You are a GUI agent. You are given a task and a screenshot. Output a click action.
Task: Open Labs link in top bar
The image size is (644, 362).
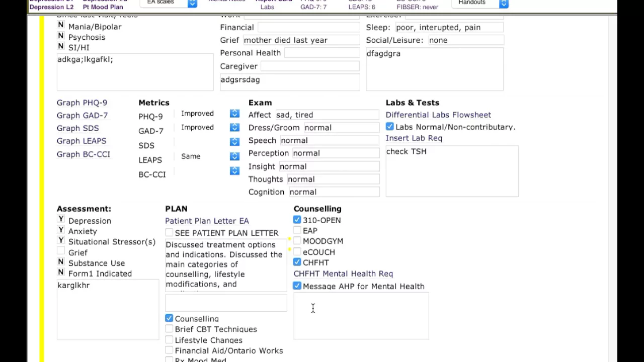267,7
